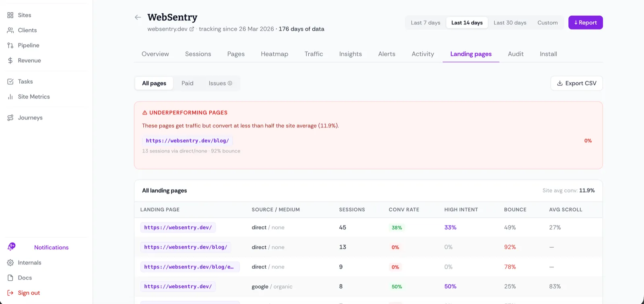
Task: Export landing pages as CSV
Action: click(x=577, y=83)
